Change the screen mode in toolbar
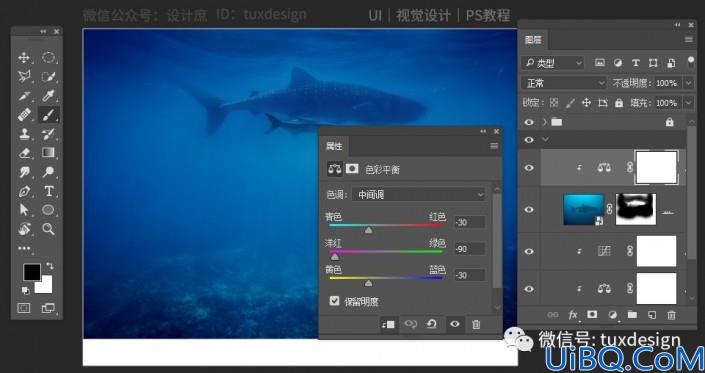 pyautogui.click(x=48, y=308)
